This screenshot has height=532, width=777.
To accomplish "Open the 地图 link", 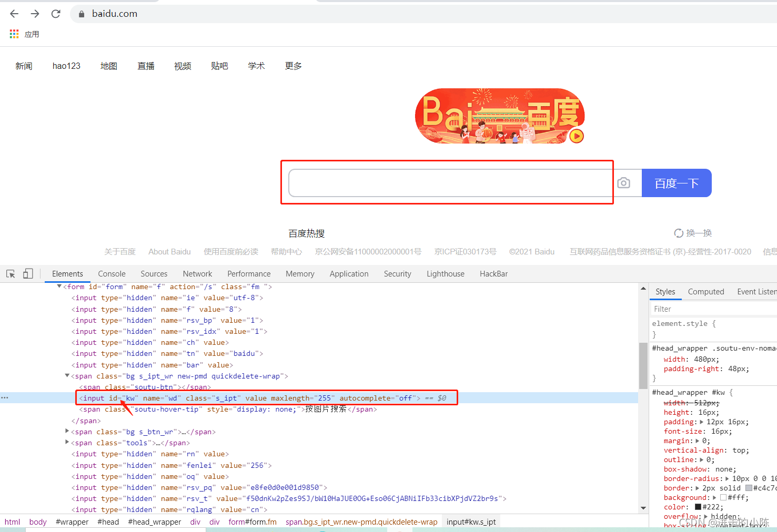I will click(x=109, y=66).
